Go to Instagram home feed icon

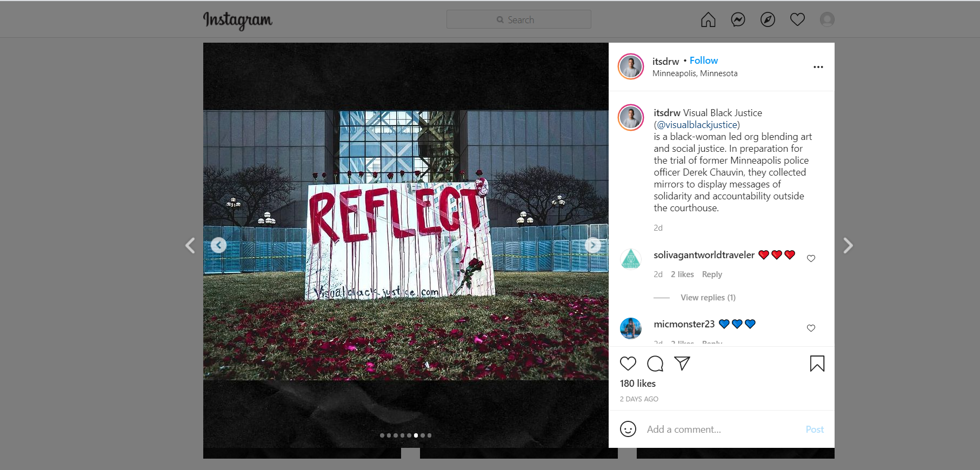point(708,20)
